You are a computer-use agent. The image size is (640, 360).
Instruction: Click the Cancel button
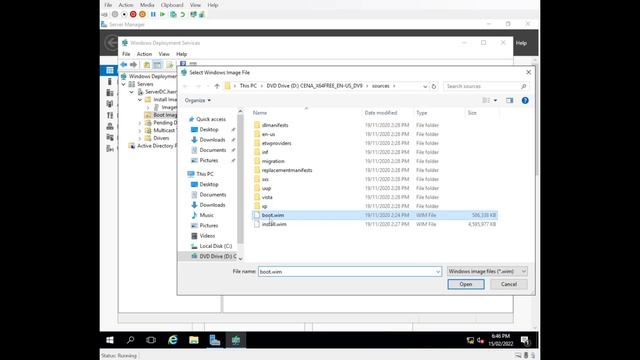[509, 284]
